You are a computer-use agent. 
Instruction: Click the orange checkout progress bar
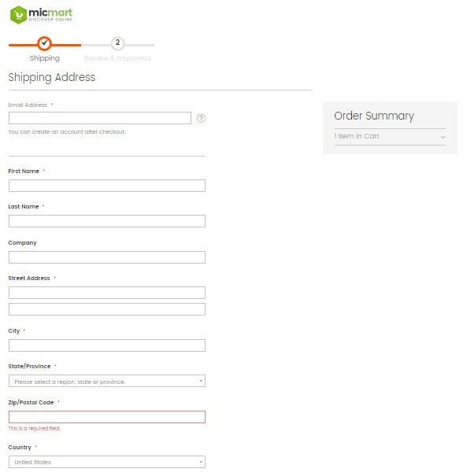tap(45, 45)
